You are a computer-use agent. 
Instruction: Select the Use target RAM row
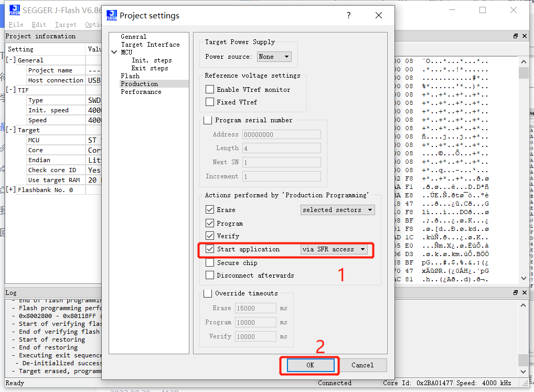pos(53,180)
